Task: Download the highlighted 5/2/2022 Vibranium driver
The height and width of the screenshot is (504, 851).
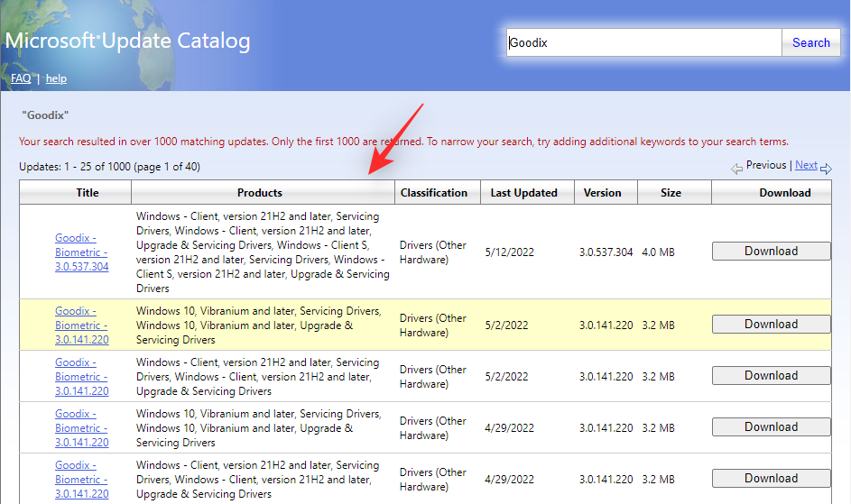Action: [771, 325]
